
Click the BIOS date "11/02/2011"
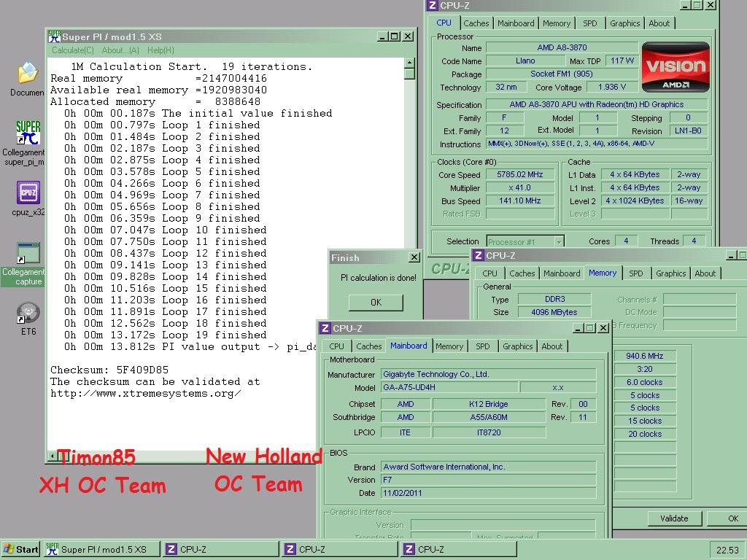pos(488,494)
